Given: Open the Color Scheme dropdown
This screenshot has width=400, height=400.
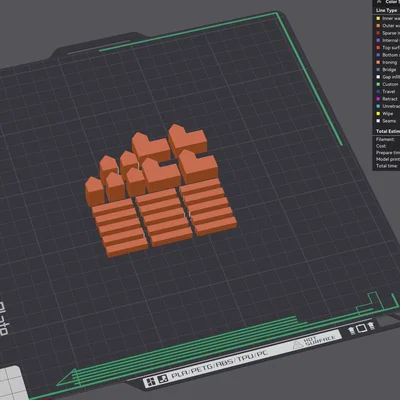Looking at the screenshot, I should click(392, 2).
